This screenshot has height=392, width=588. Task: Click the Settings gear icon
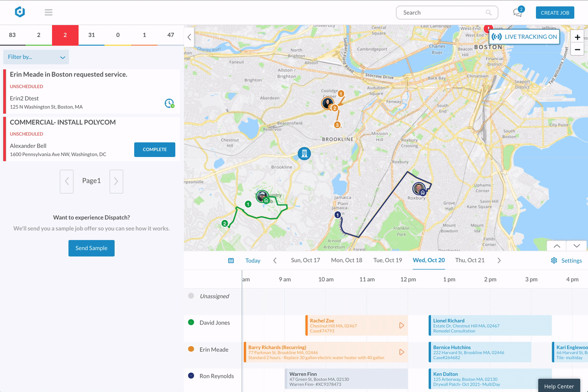point(554,261)
